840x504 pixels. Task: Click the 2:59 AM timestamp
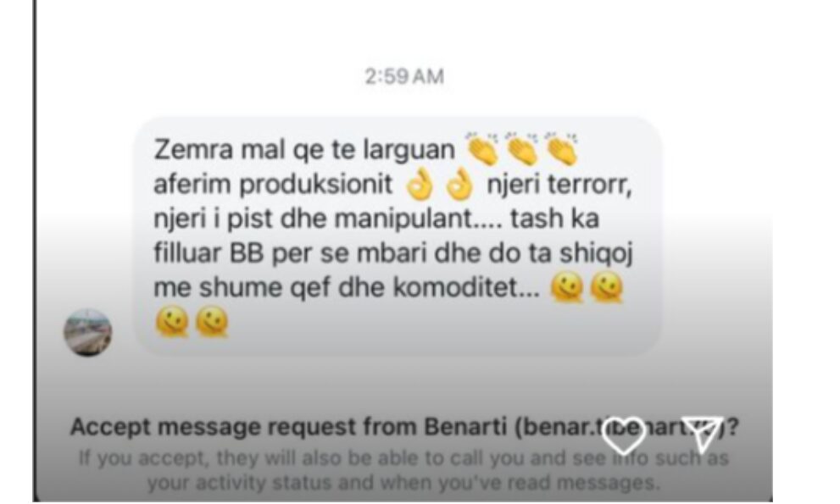pyautogui.click(x=404, y=76)
